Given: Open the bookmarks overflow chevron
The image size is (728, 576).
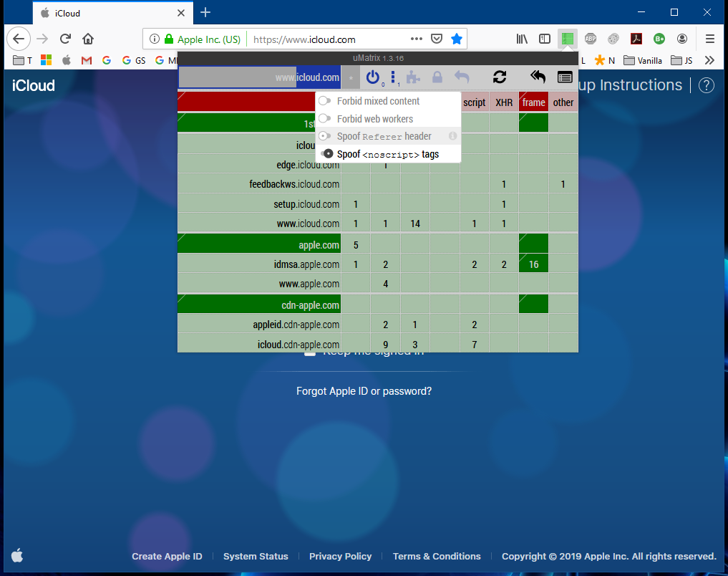Looking at the screenshot, I should pyautogui.click(x=709, y=60).
